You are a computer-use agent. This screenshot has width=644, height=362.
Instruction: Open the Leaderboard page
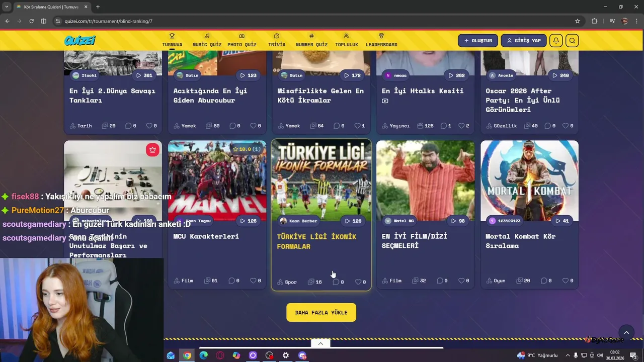[381, 40]
